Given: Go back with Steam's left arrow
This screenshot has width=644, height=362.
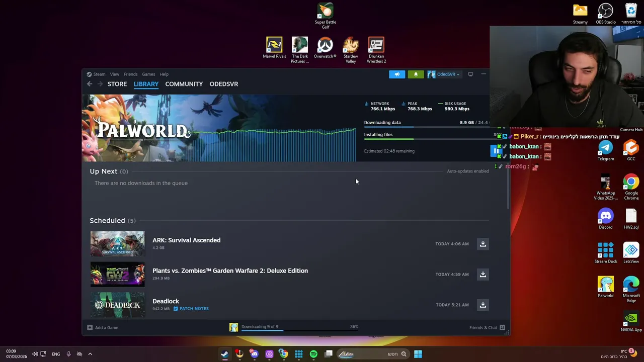Looking at the screenshot, I should [x=90, y=84].
